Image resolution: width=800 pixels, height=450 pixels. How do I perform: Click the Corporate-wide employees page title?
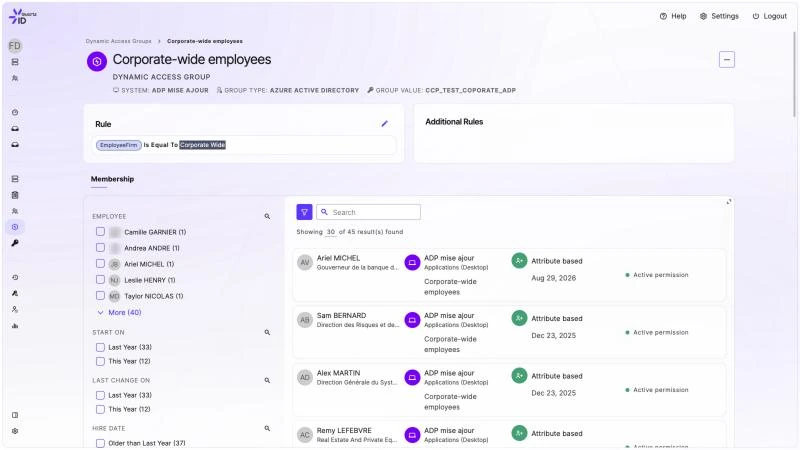tap(192, 59)
